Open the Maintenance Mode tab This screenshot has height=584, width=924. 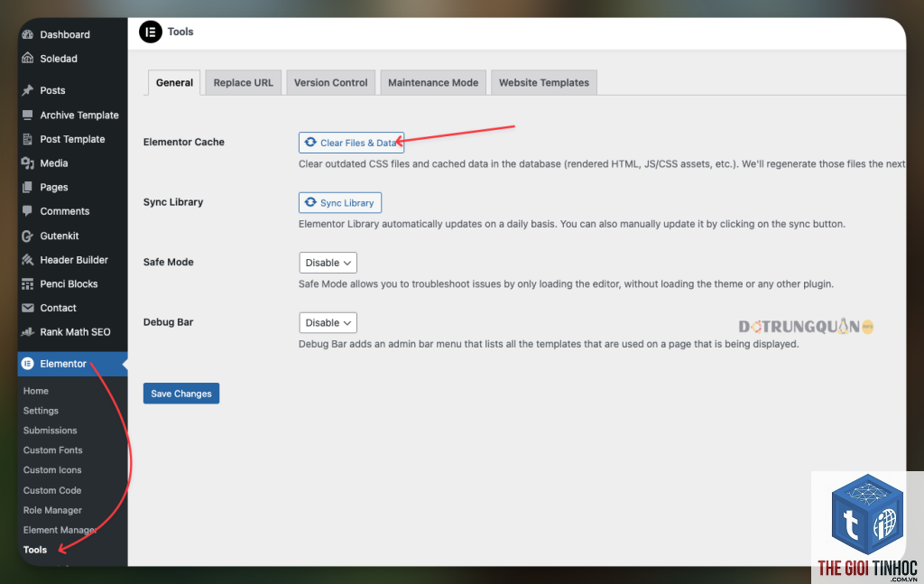tap(433, 82)
